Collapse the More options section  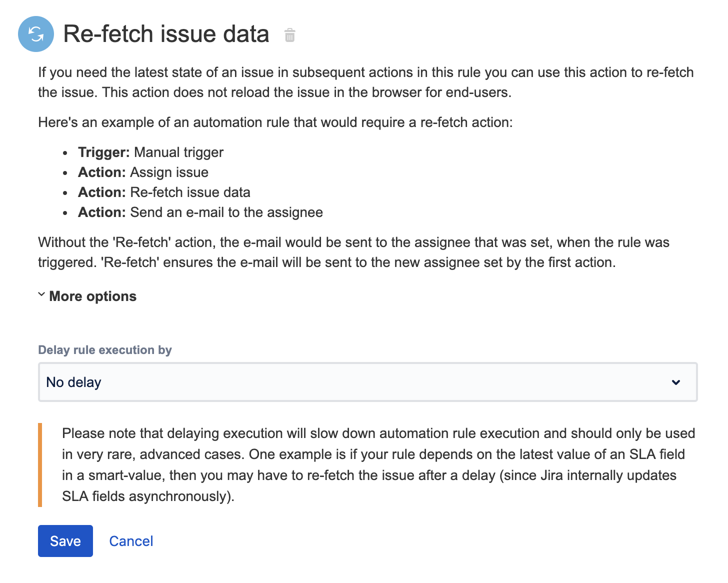(x=92, y=296)
